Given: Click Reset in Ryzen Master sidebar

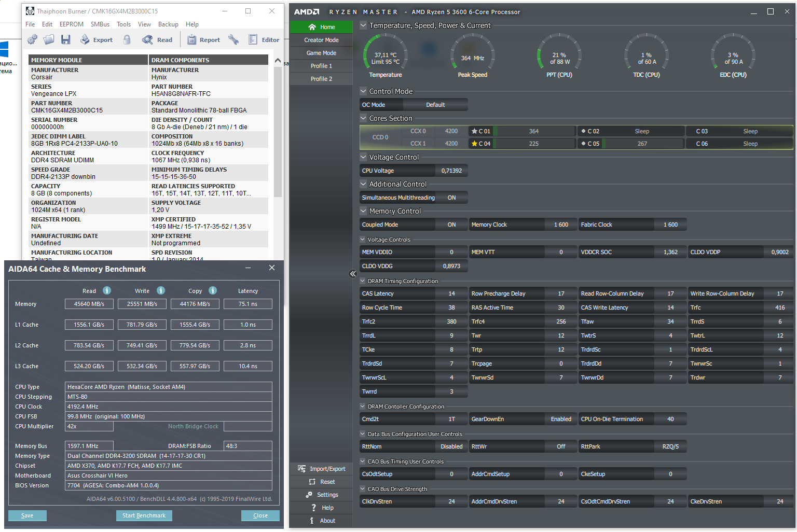Looking at the screenshot, I should (322, 482).
